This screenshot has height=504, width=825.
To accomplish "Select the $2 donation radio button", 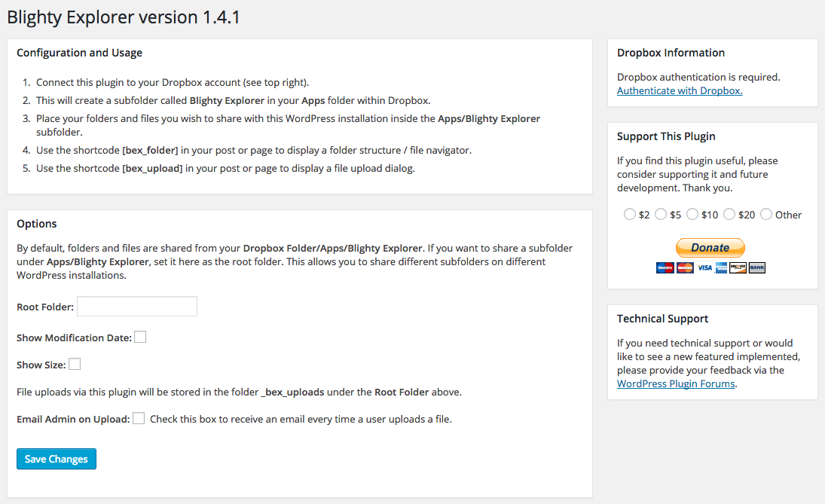I will [629, 214].
